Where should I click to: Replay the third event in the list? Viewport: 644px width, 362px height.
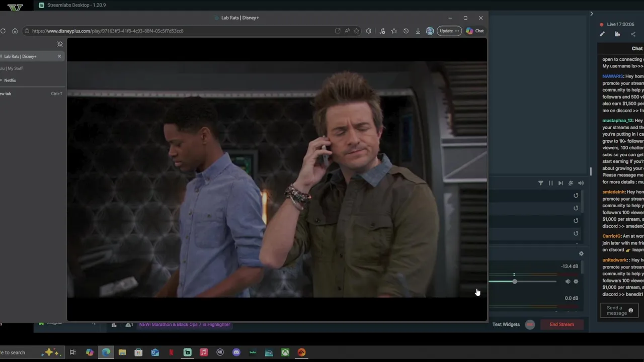[x=576, y=221]
